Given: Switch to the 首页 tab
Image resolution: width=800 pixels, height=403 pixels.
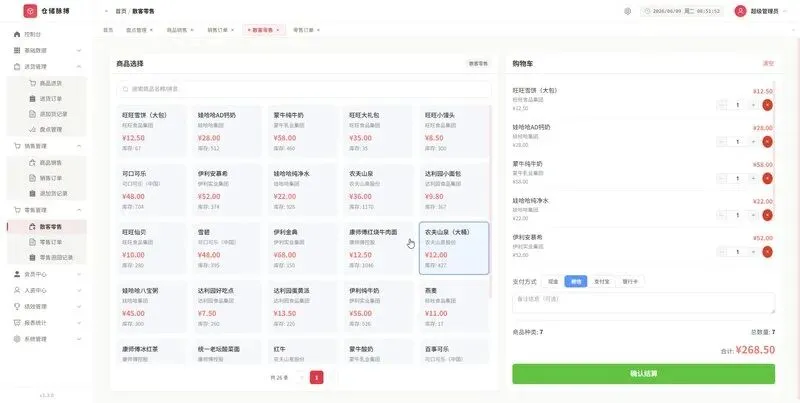Looking at the screenshot, I should point(108,30).
